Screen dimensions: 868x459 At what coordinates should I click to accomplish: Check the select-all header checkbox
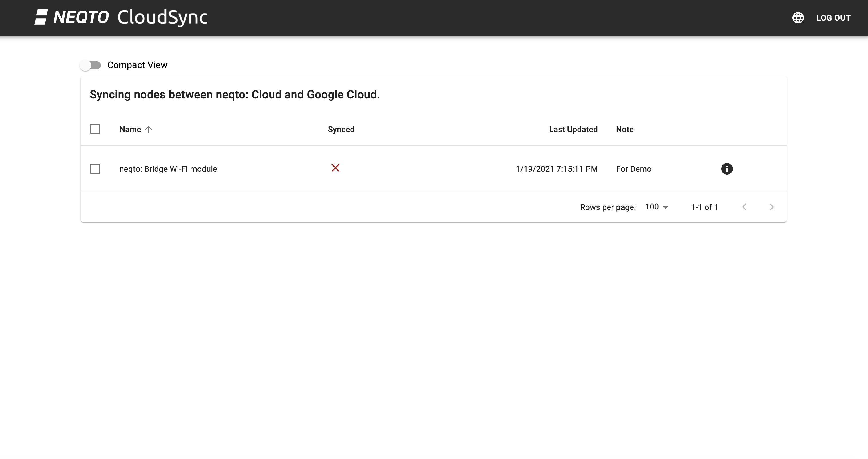[x=95, y=129]
